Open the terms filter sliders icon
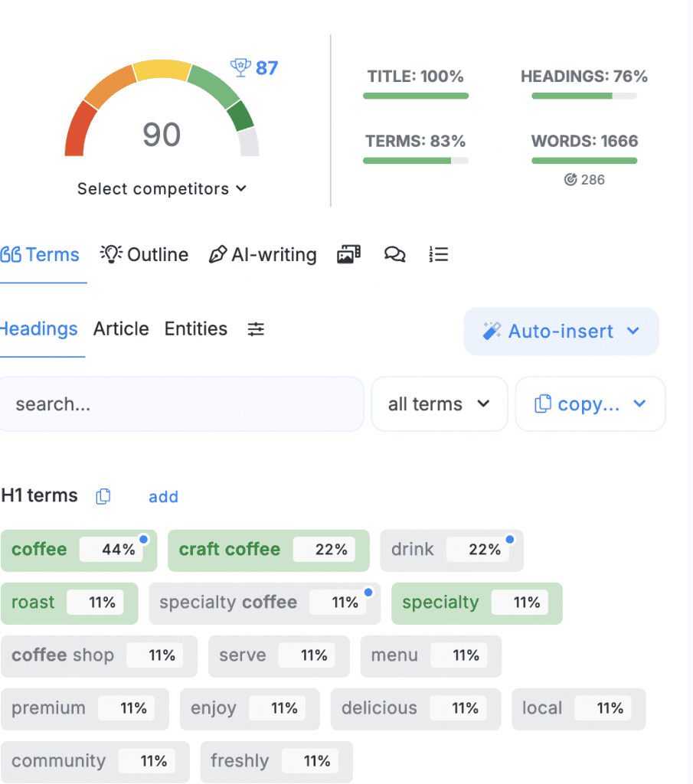Viewport: 693px width, 784px height. tap(256, 329)
